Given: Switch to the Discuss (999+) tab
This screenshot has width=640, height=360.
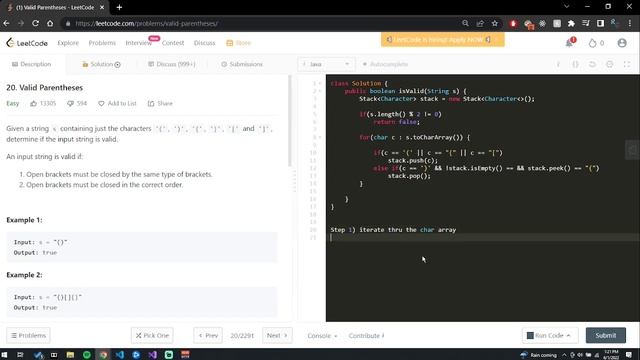Looking at the screenshot, I should 171,64.
